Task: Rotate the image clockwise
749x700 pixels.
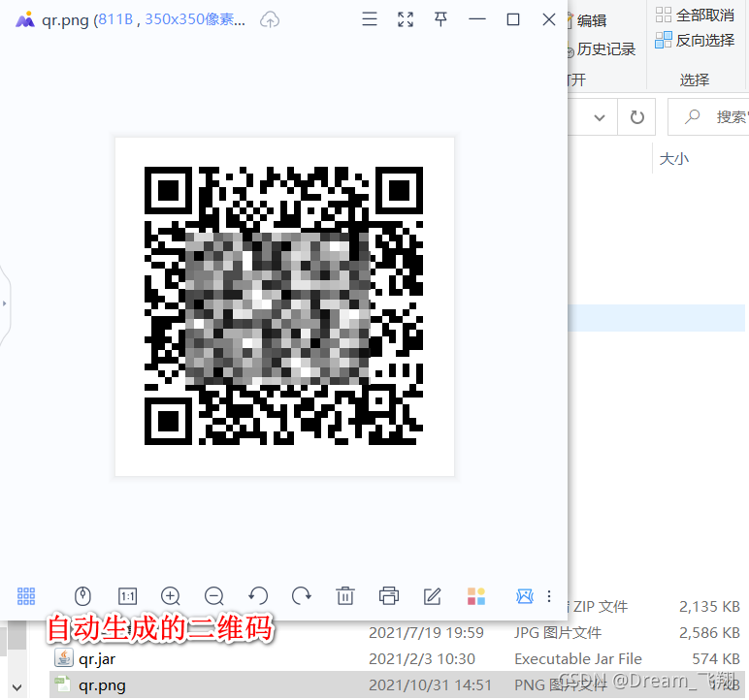Action: click(x=302, y=596)
